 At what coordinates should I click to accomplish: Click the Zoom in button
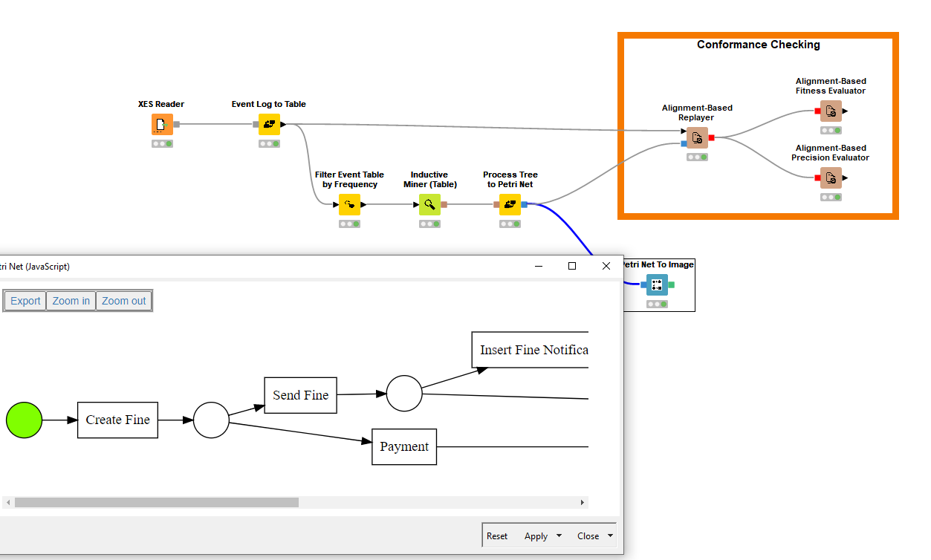pos(71,300)
